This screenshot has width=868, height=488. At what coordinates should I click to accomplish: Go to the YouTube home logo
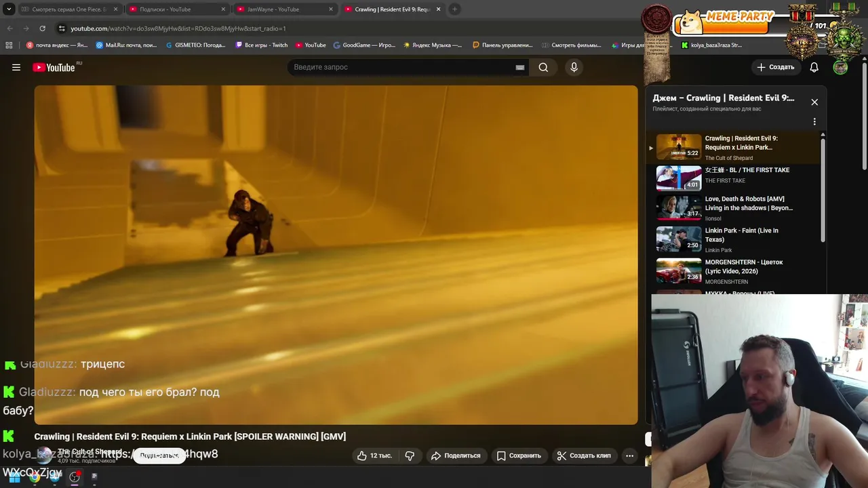(x=54, y=67)
